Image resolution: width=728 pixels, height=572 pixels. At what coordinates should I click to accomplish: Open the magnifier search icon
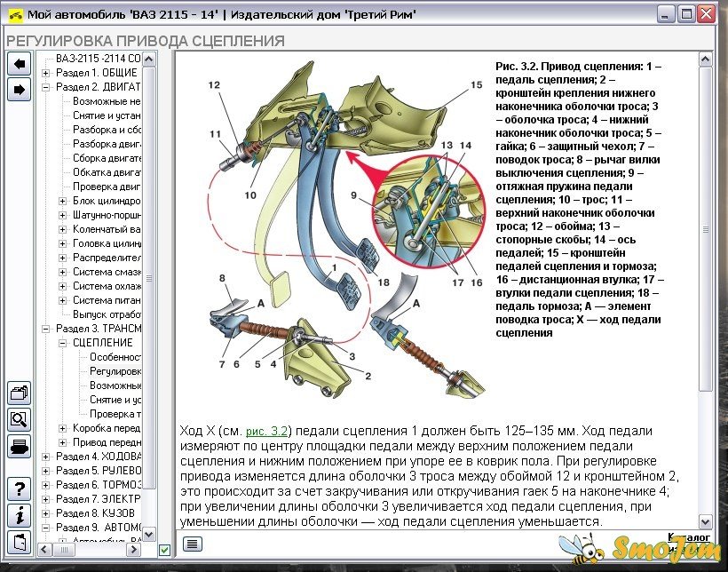coord(19,419)
